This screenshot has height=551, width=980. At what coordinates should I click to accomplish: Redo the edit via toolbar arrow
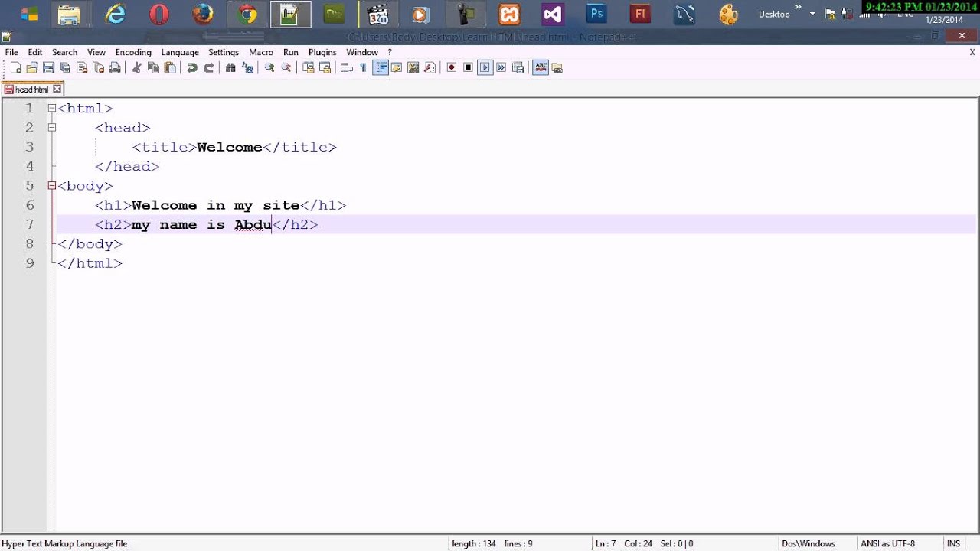[x=208, y=68]
